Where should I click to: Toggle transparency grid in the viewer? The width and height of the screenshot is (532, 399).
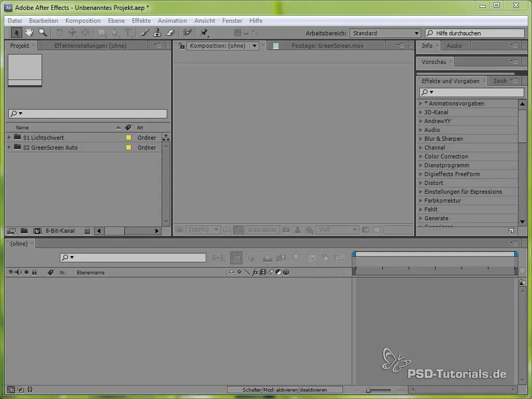coord(377,230)
